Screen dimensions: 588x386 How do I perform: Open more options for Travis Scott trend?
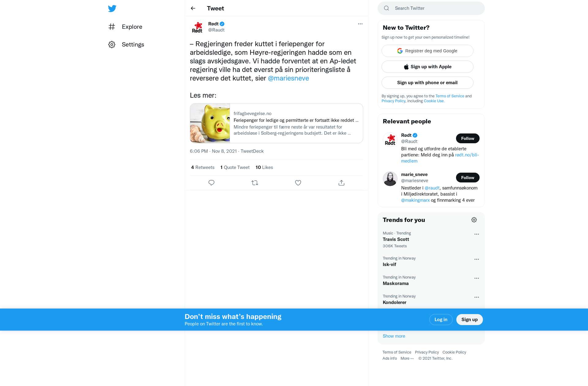click(x=477, y=234)
